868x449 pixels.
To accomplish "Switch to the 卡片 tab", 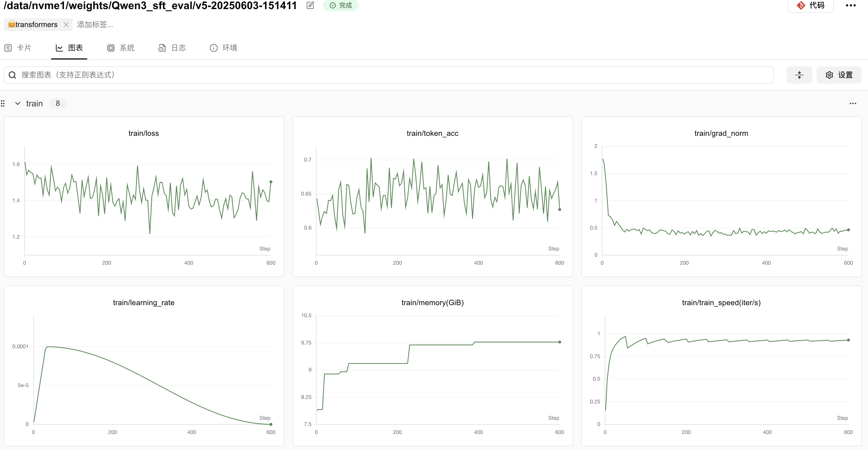I will pos(18,48).
